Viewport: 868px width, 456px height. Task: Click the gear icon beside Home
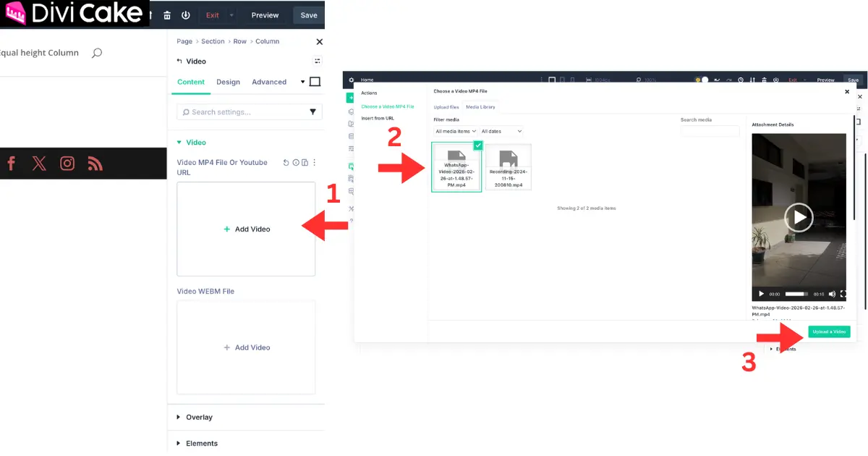coord(352,80)
